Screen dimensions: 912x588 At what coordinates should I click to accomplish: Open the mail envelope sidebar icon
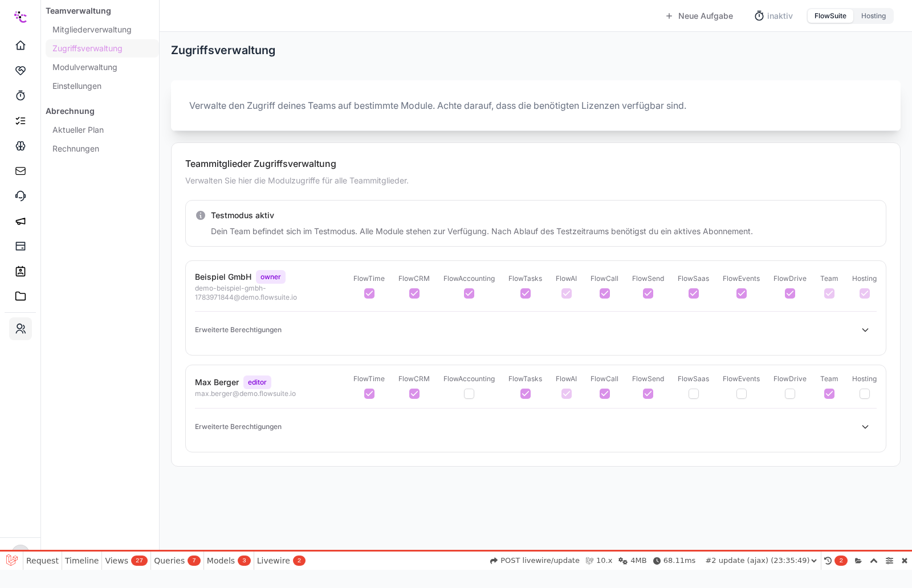click(x=21, y=170)
